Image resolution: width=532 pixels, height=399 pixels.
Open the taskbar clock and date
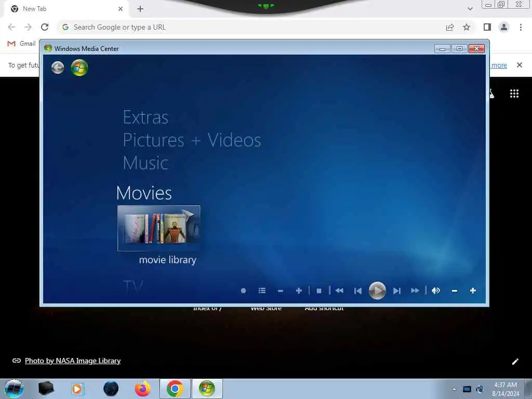(506, 389)
